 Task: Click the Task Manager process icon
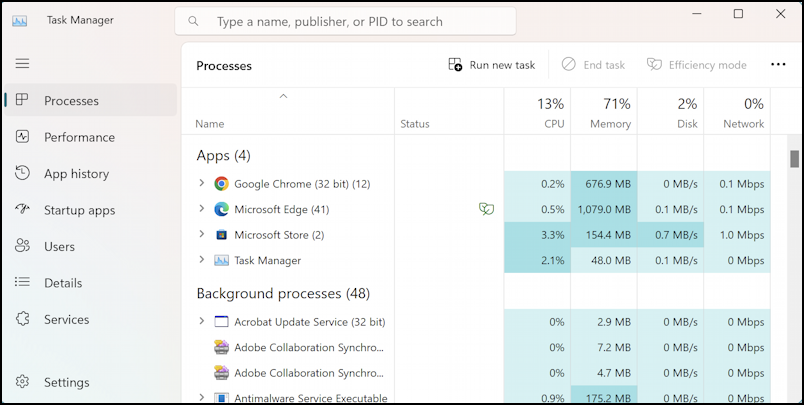(x=222, y=260)
